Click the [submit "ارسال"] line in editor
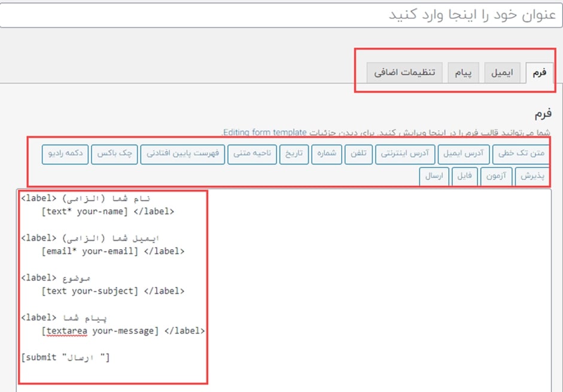 pyautogui.click(x=65, y=357)
